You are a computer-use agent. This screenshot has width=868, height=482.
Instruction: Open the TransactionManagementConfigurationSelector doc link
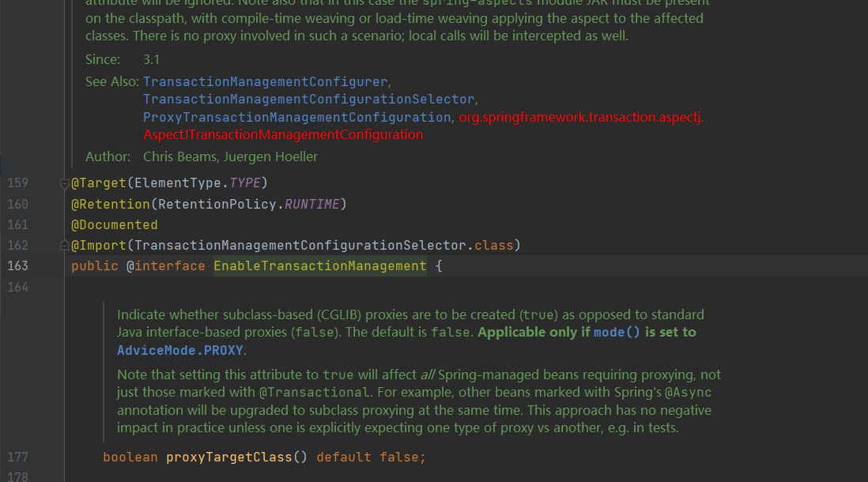click(308, 100)
